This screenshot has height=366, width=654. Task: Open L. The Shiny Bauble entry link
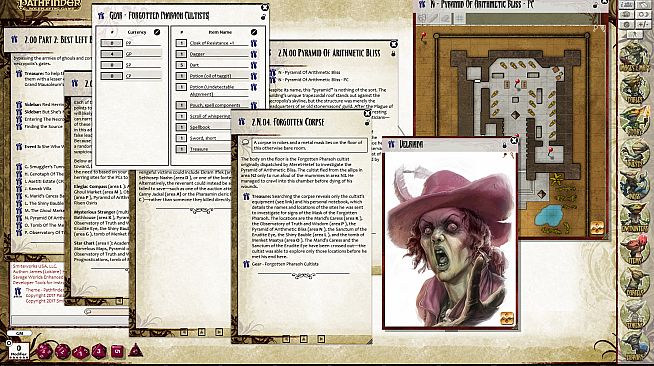[19, 203]
